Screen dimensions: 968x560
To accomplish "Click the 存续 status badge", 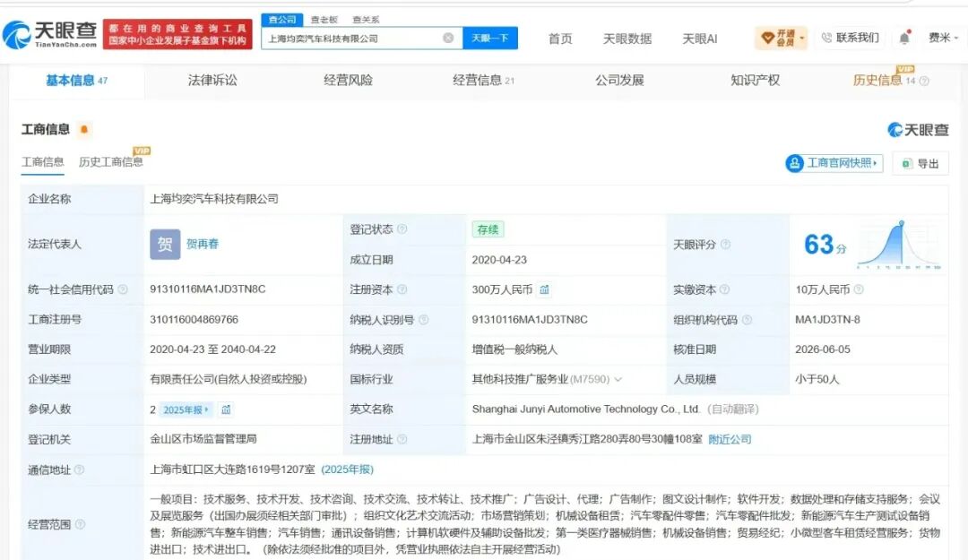I will pos(488,229).
